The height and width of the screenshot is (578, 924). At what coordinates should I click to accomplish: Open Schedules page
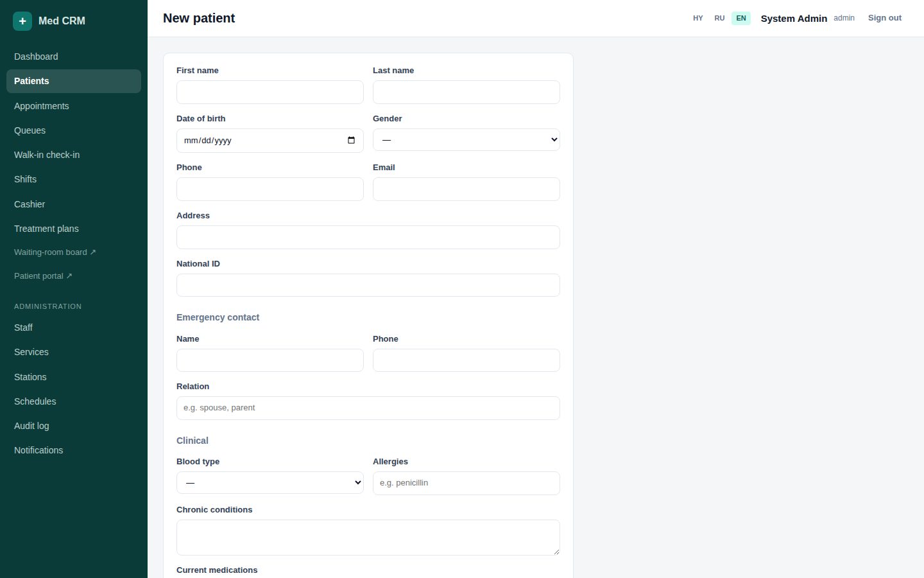coord(74,401)
